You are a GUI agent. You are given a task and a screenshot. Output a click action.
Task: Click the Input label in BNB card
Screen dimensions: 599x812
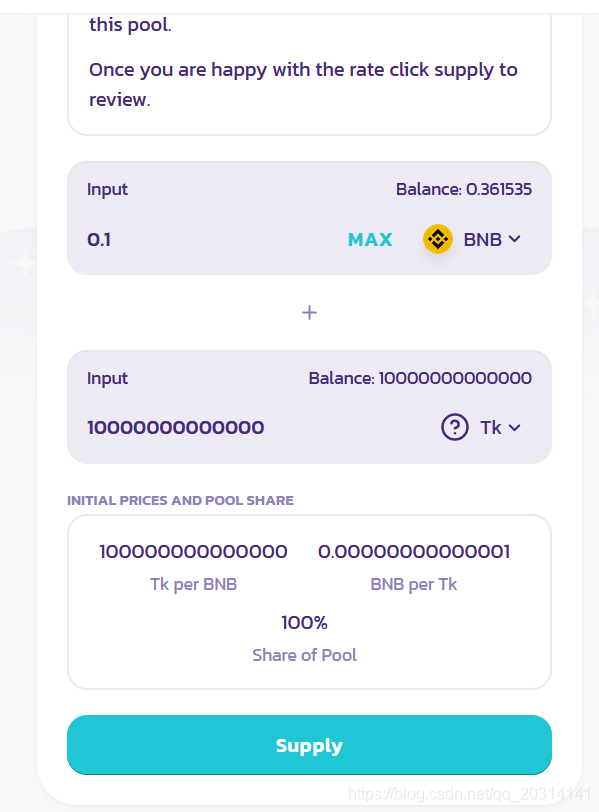pos(107,190)
